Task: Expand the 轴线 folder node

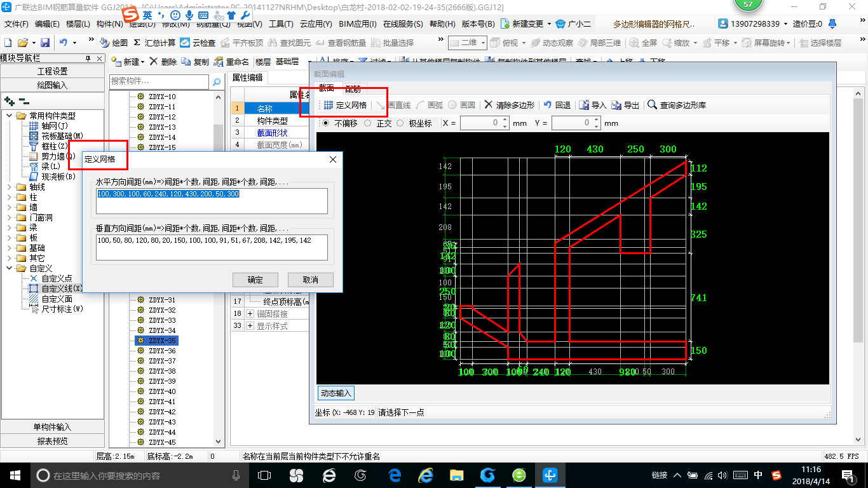Action: 9,187
